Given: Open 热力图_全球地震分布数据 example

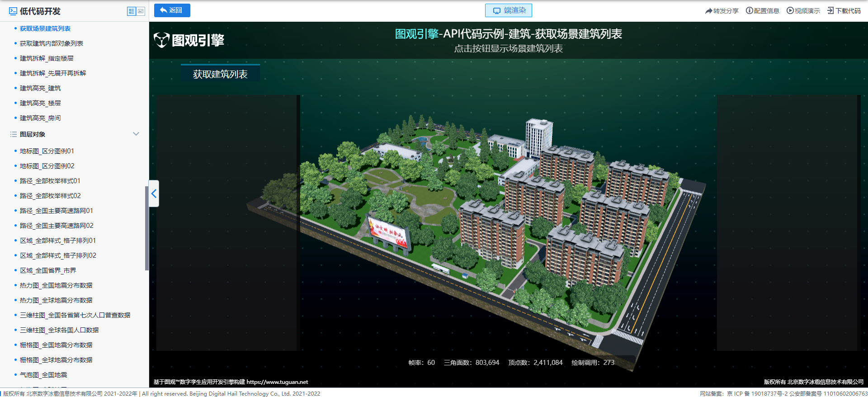Looking at the screenshot, I should tap(56, 300).
